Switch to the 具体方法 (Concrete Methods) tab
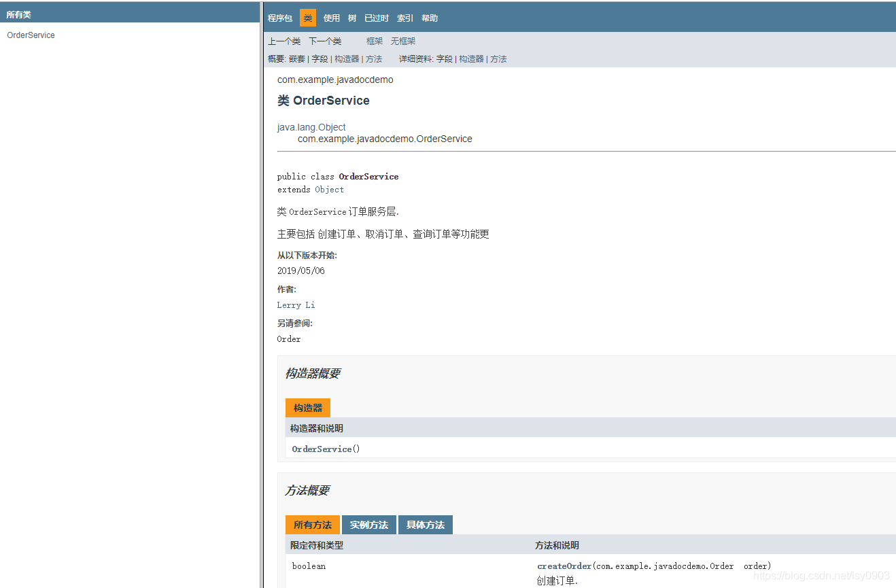 point(426,525)
